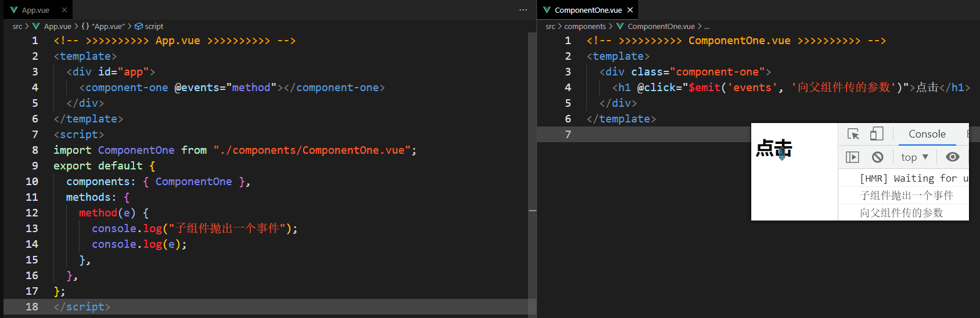
Task: Open the top JavaScript context dropdown
Action: point(914,157)
